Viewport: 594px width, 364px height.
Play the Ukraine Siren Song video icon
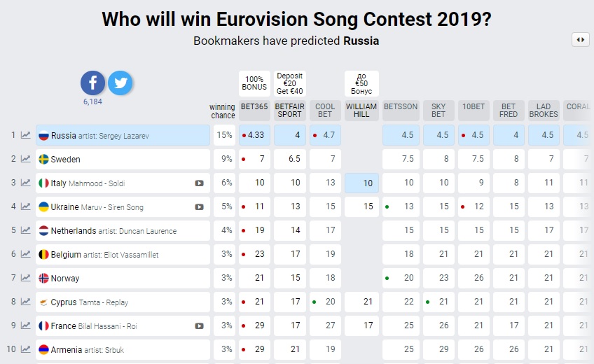pyautogui.click(x=199, y=207)
